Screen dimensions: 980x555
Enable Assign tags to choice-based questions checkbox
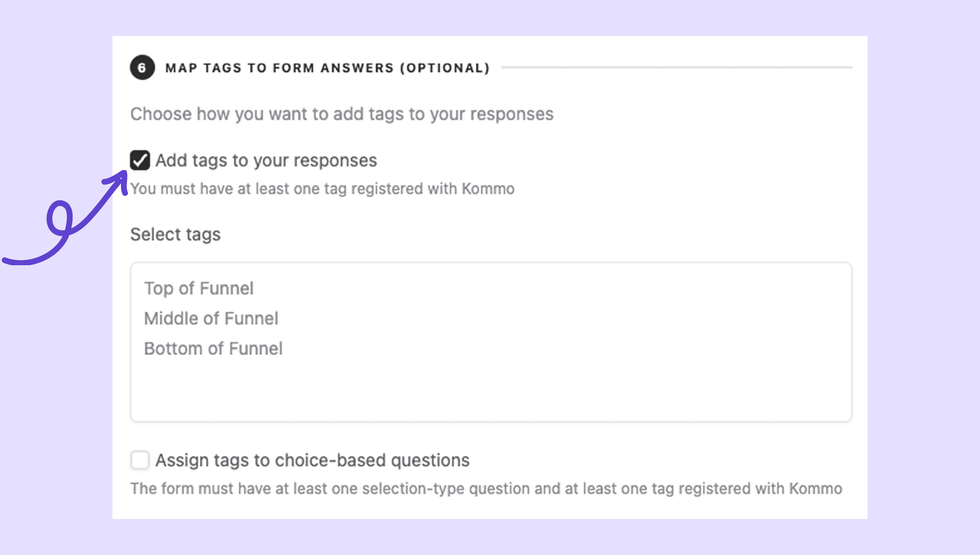[140, 460]
